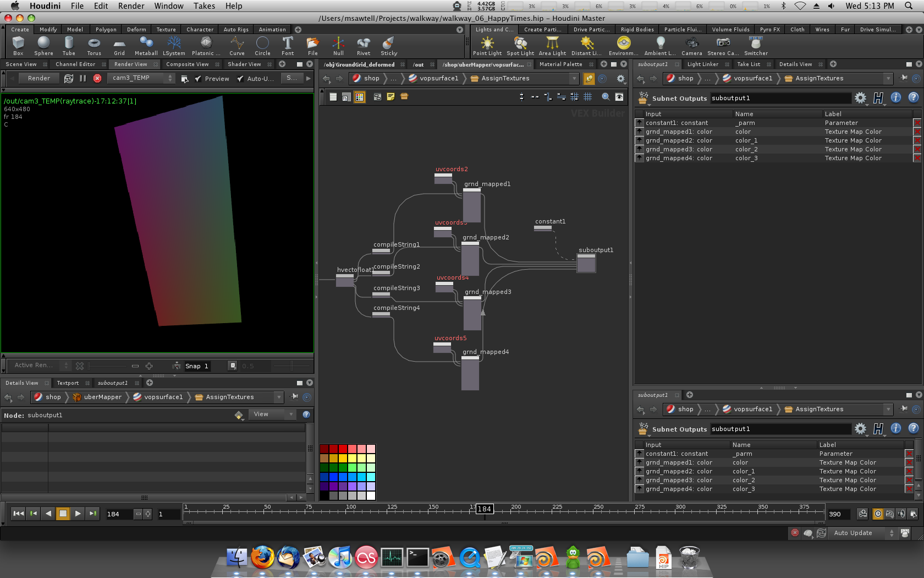The image size is (924, 578).
Task: Switch to the Textport tab
Action: click(x=68, y=383)
